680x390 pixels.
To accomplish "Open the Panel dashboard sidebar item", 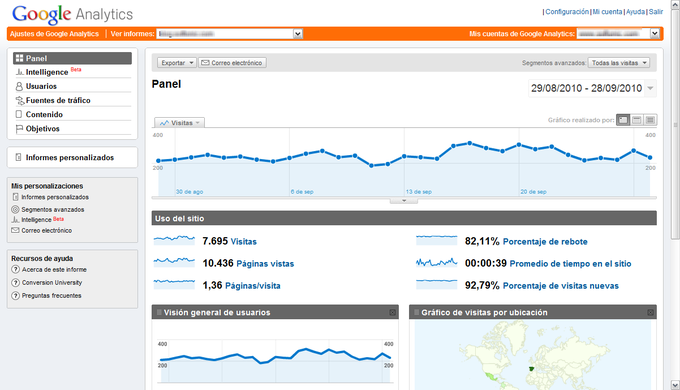I will pyautogui.click(x=72, y=58).
